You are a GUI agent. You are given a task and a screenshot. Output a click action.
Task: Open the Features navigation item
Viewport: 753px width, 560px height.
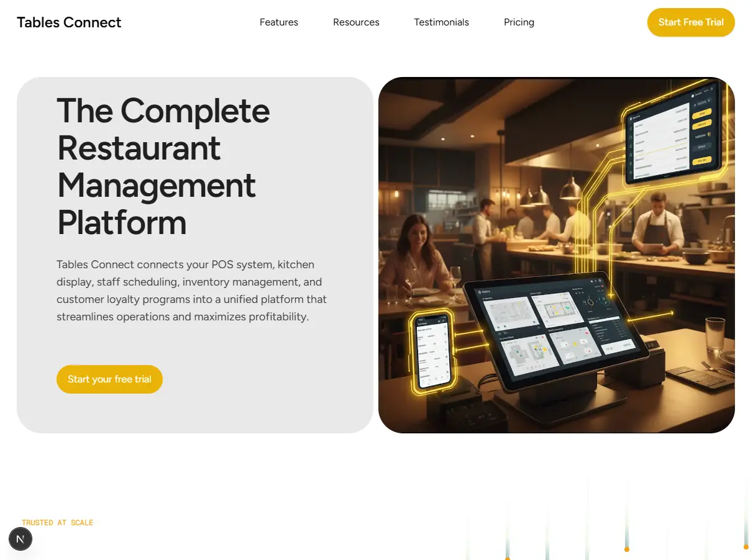pyautogui.click(x=278, y=22)
